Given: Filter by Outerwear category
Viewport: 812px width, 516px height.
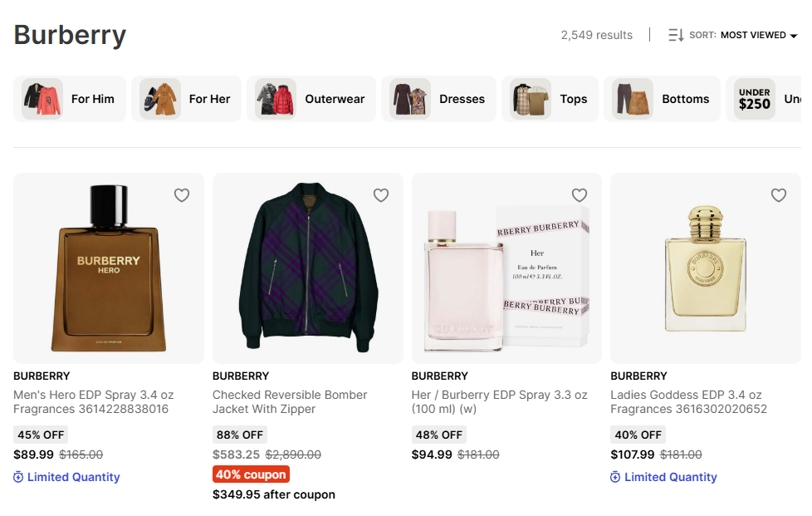Looking at the screenshot, I should (x=311, y=99).
